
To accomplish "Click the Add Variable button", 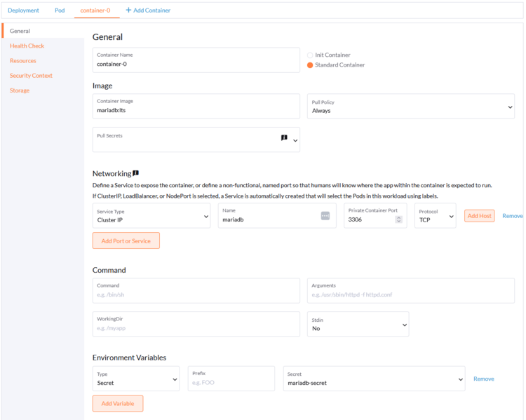I will (x=118, y=403).
